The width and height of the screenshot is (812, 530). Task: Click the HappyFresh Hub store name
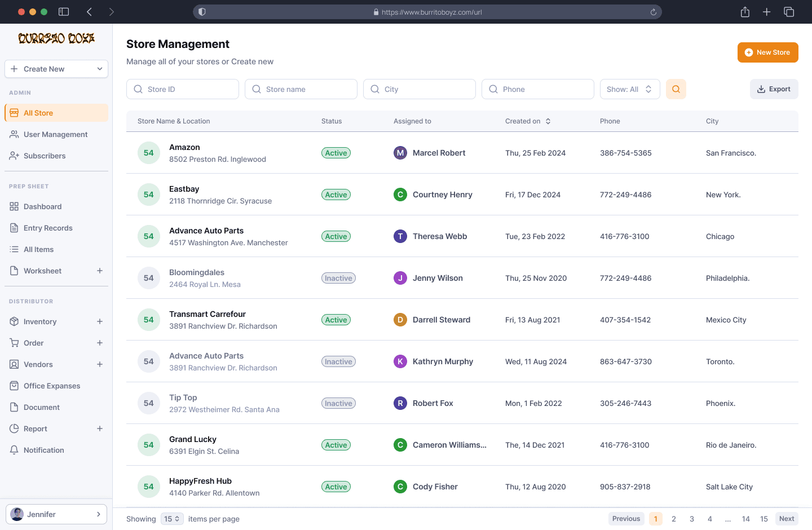coord(200,481)
